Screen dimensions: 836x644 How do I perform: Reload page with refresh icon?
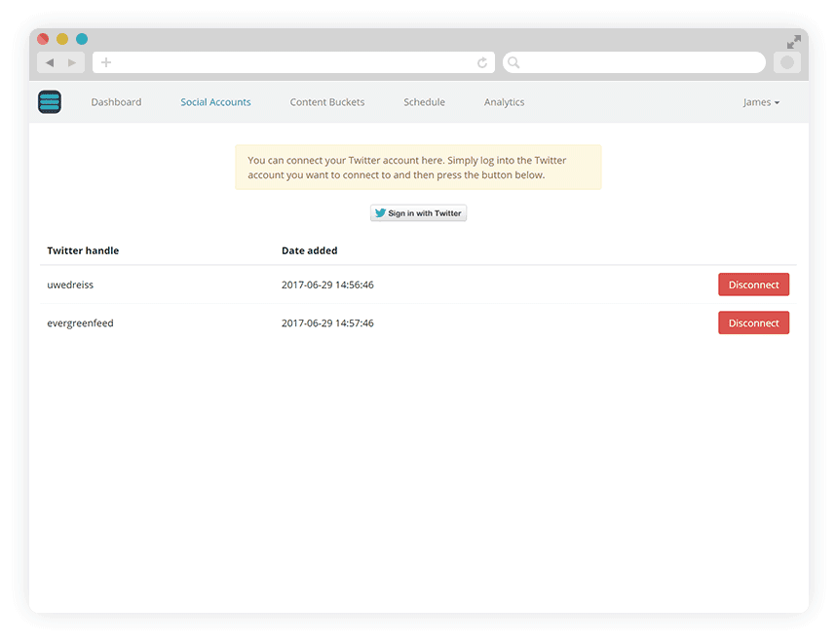coord(482,62)
